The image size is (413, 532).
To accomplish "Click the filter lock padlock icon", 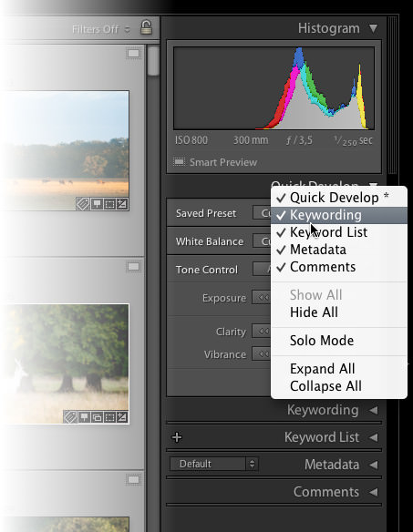I will click(146, 27).
